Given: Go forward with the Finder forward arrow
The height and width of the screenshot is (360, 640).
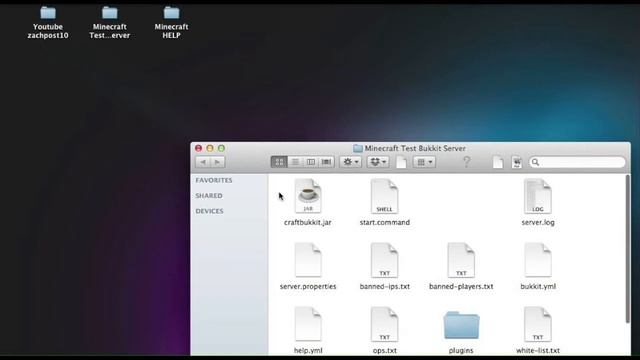Looking at the screenshot, I should pos(218,162).
